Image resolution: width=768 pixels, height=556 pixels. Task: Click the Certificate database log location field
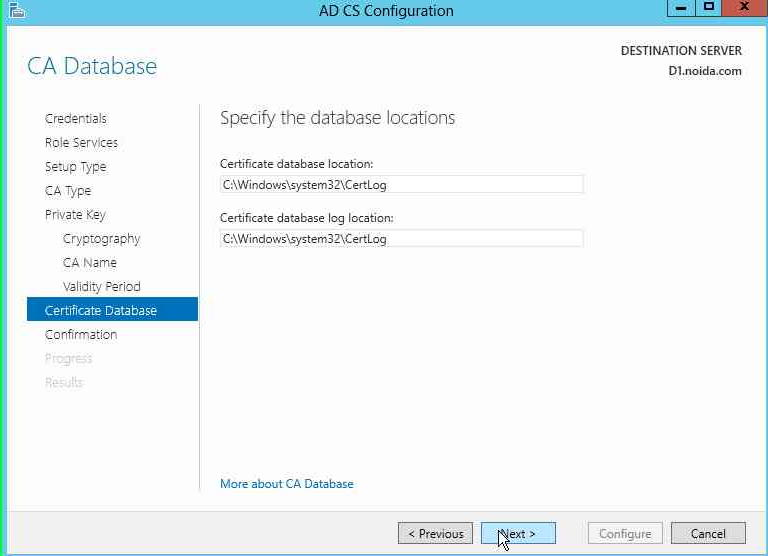(402, 239)
